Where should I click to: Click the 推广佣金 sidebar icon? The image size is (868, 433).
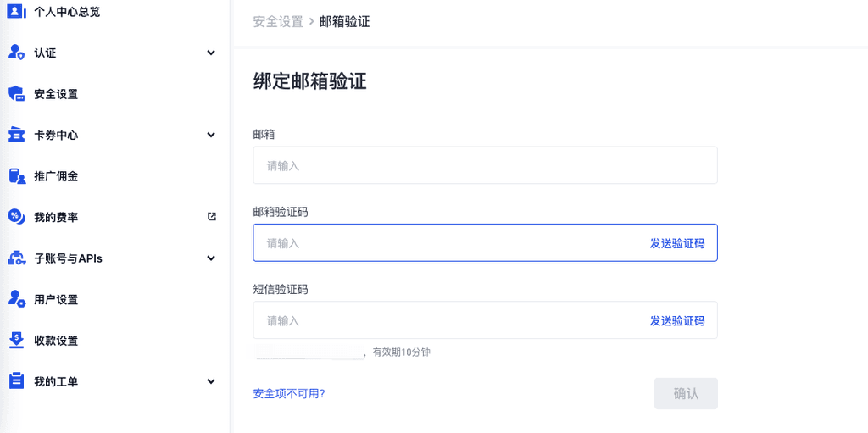point(16,176)
